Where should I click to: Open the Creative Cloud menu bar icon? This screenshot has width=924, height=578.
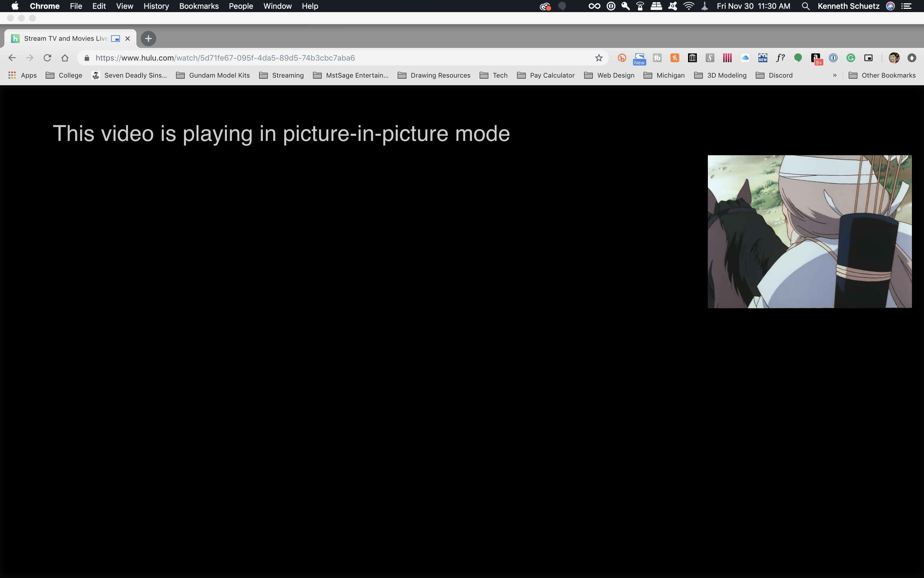(545, 6)
